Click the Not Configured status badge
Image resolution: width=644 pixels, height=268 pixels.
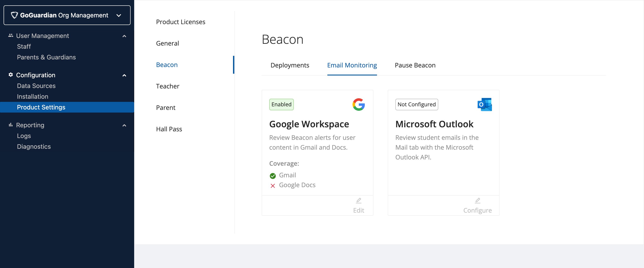(417, 104)
